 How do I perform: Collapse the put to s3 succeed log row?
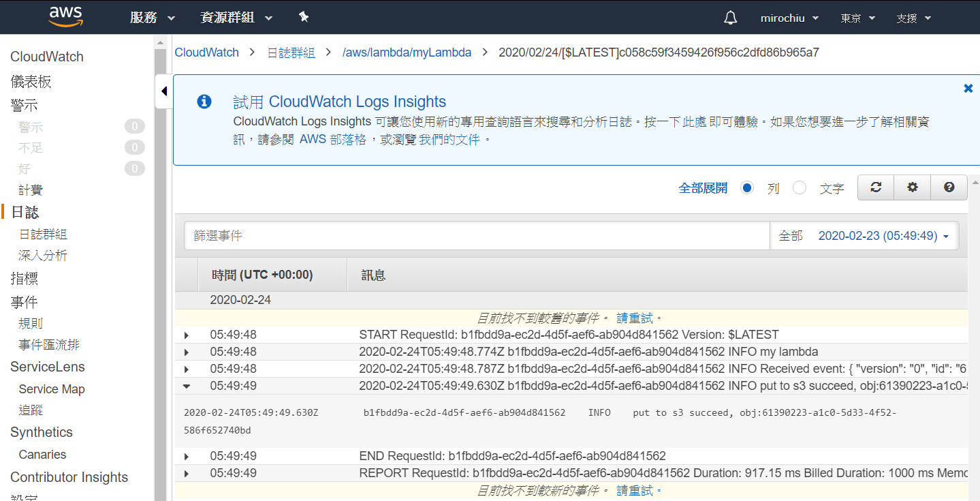pyautogui.click(x=186, y=386)
